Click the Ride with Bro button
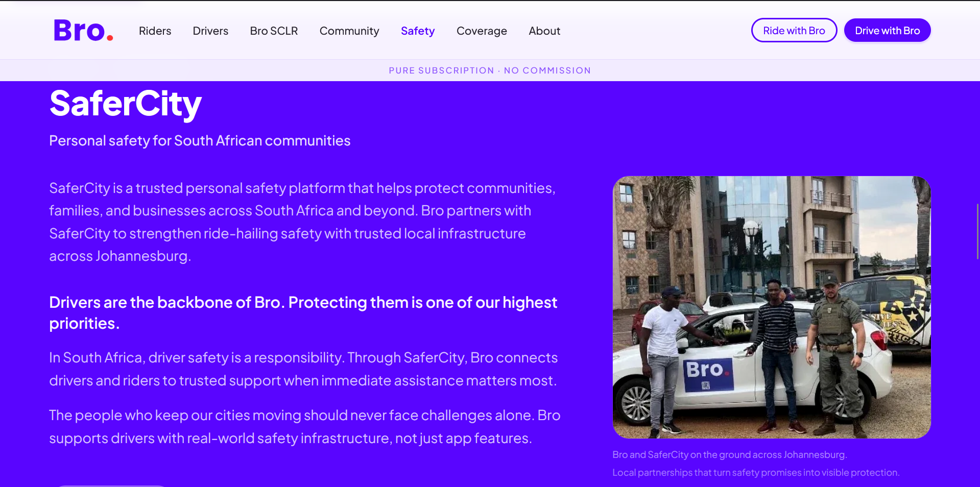Screen dimensions: 980x487 pyautogui.click(x=794, y=31)
